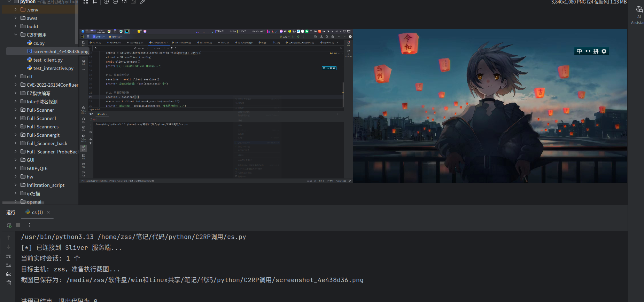Select the color picker eyedropper tool
The image size is (644, 302).
[142, 2]
